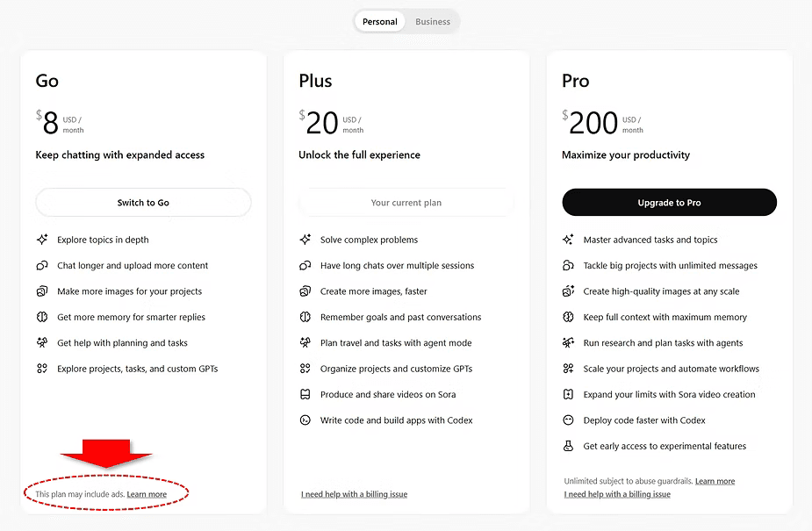Screen dimensions: 812x531
Task: Click image icon beside Create more images, faster
Action: tap(305, 291)
